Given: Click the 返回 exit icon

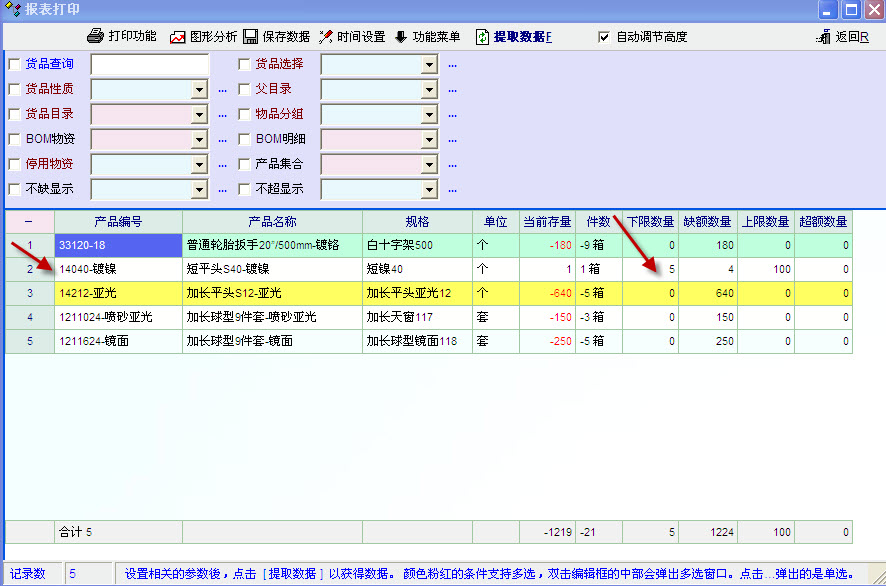Looking at the screenshot, I should click(824, 37).
